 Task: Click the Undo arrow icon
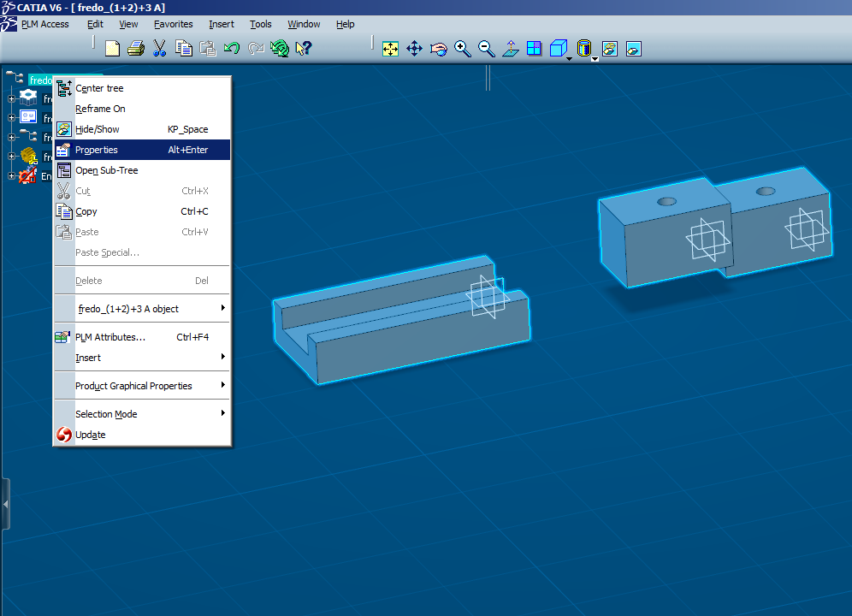[232, 49]
